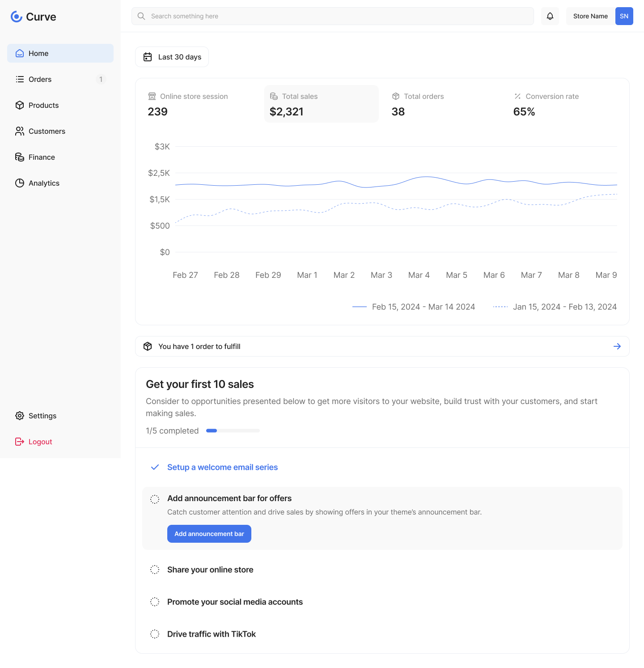This screenshot has height=668, width=644.
Task: Click the checkmark beside welcome email series
Action: tap(155, 467)
